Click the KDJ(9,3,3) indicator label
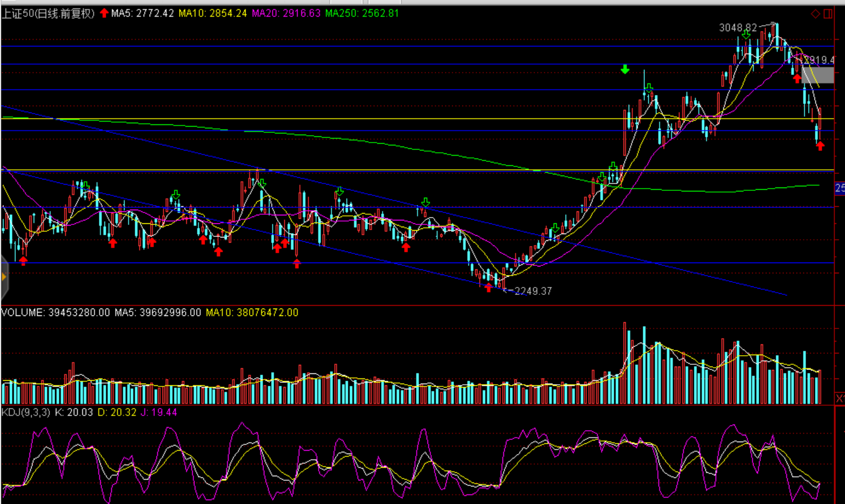 coord(26,412)
